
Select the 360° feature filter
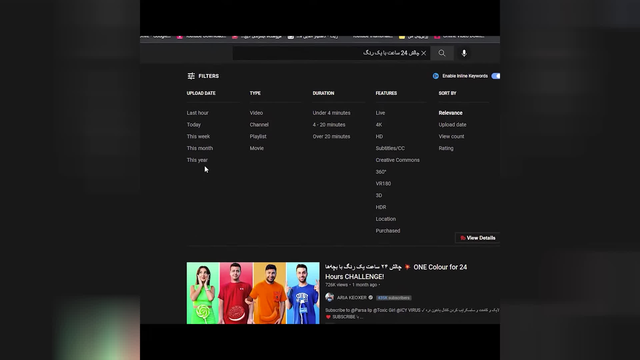[381, 172]
